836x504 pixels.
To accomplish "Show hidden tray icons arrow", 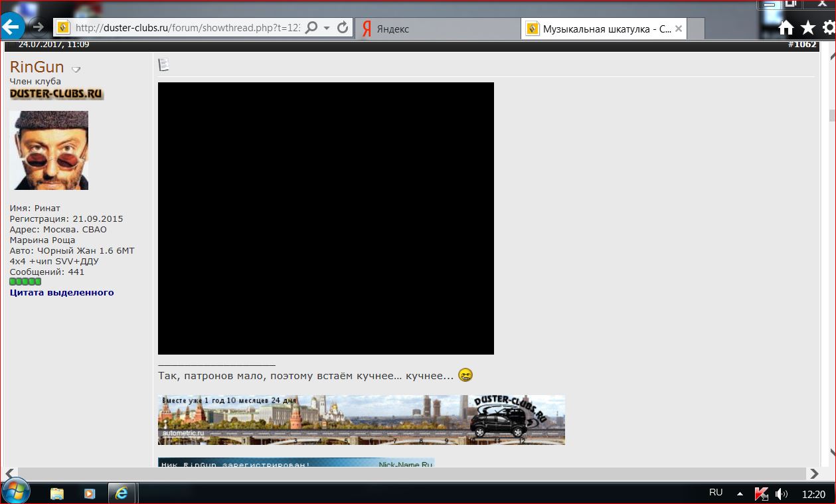I will click(x=740, y=493).
